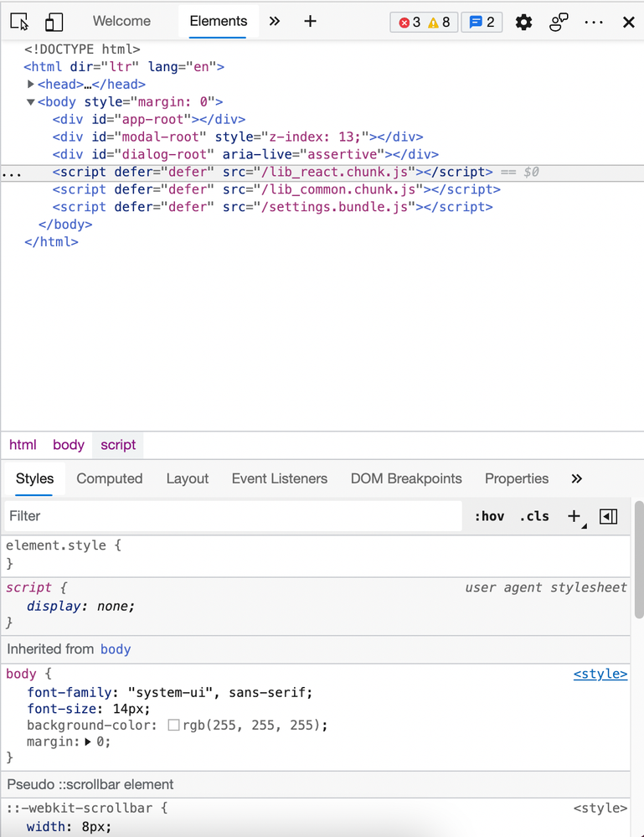The height and width of the screenshot is (837, 644).
Task: Open the Layout pane tab
Action: pyautogui.click(x=188, y=478)
